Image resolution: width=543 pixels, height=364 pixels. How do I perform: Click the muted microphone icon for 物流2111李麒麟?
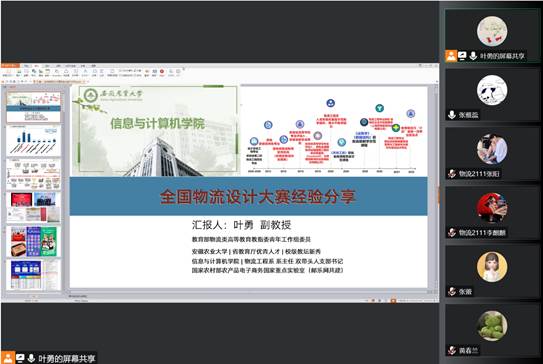(452, 232)
